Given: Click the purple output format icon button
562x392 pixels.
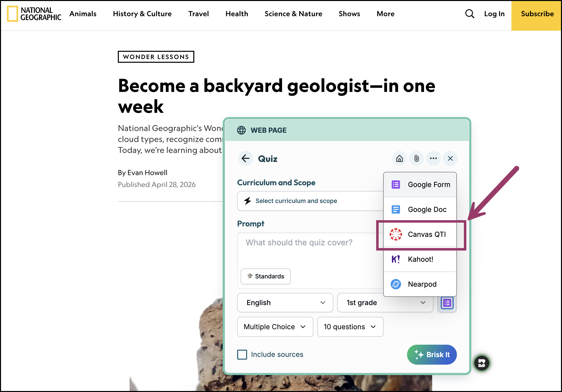Looking at the screenshot, I should (447, 303).
